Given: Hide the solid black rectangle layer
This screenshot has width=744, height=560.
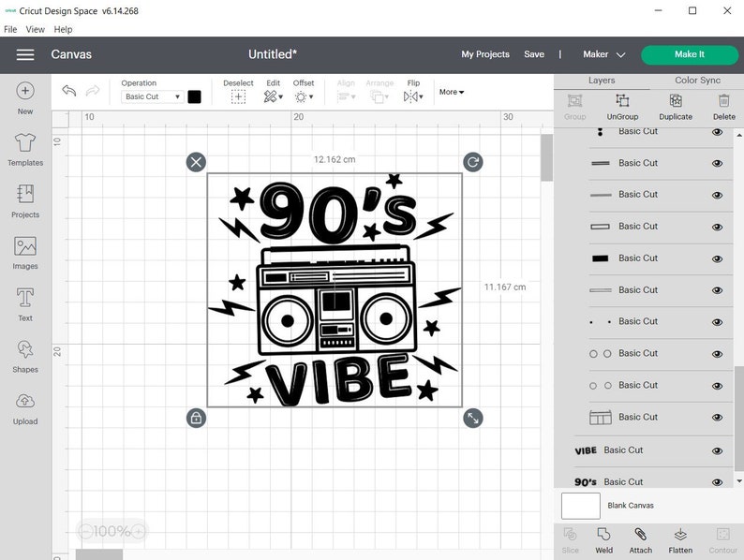Looking at the screenshot, I should (x=717, y=258).
